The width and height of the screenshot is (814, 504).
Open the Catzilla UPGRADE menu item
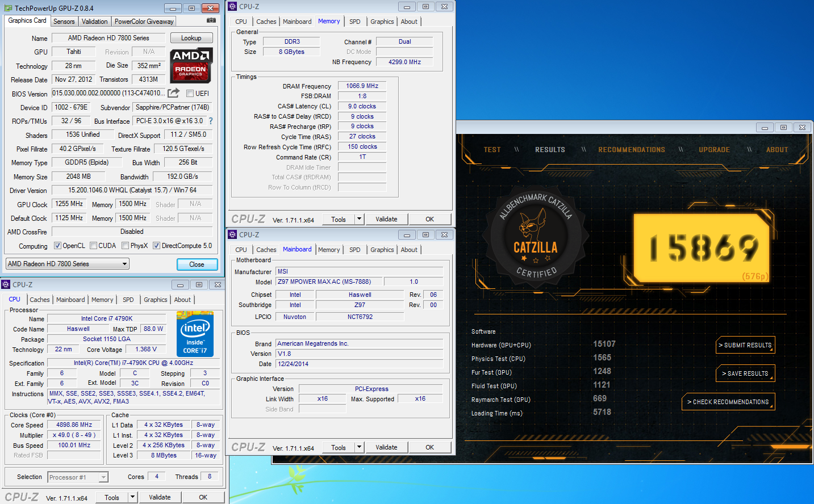(x=715, y=150)
